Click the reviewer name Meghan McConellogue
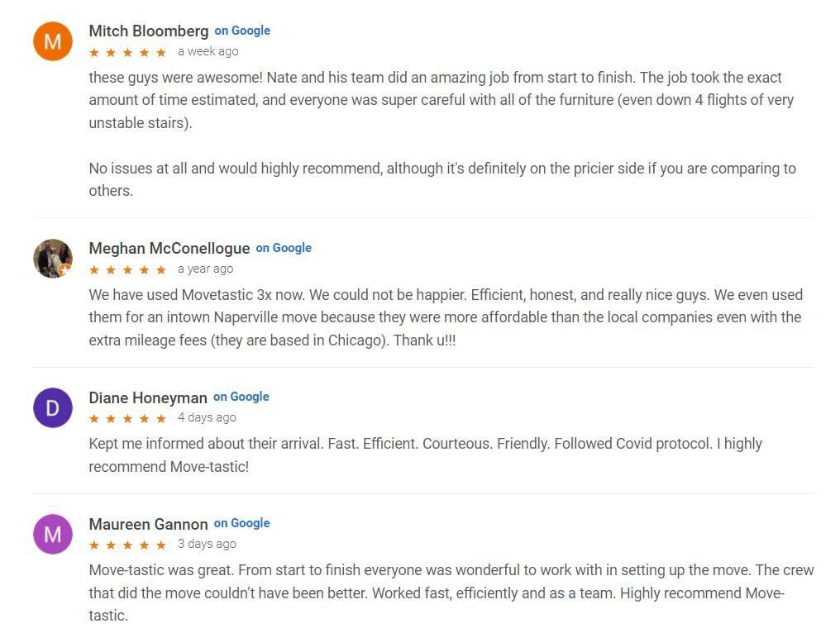This screenshot has width=840, height=633. click(x=169, y=249)
